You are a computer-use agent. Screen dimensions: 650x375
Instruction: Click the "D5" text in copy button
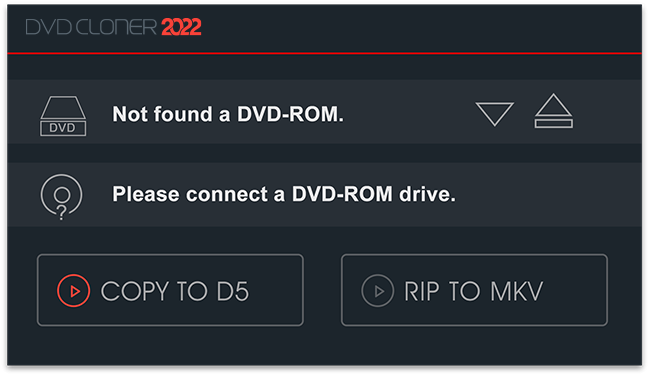(233, 291)
